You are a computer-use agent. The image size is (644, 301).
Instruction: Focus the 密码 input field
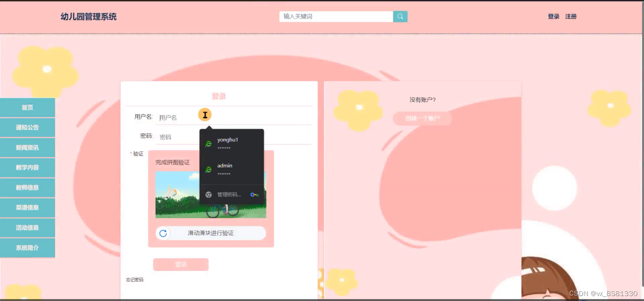233,137
